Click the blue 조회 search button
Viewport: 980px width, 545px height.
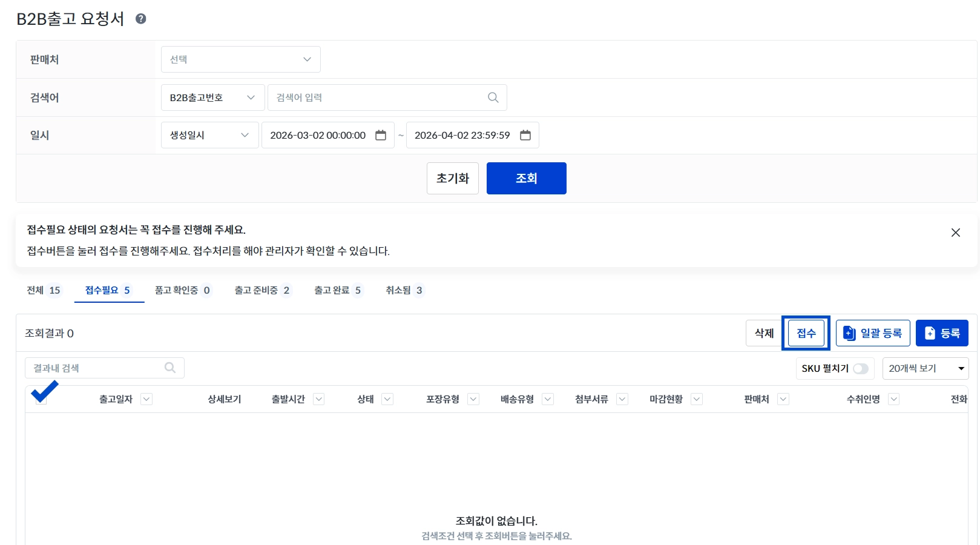(527, 178)
